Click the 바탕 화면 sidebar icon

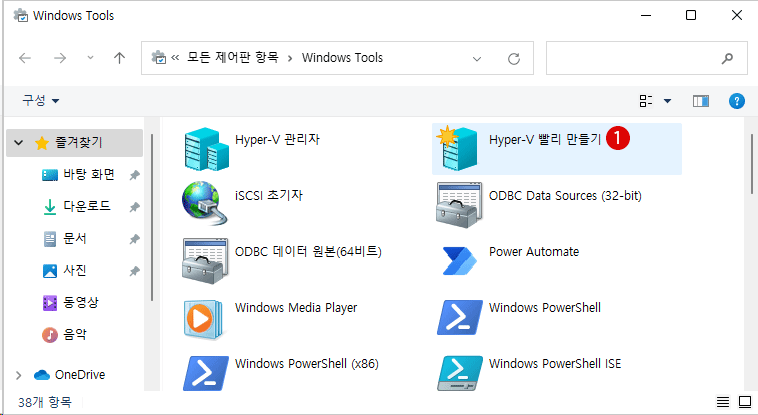tap(50, 175)
